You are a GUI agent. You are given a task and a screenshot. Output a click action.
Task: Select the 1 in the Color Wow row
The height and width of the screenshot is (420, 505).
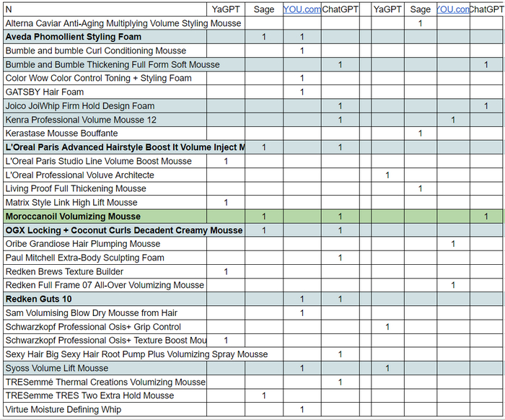tap(302, 78)
